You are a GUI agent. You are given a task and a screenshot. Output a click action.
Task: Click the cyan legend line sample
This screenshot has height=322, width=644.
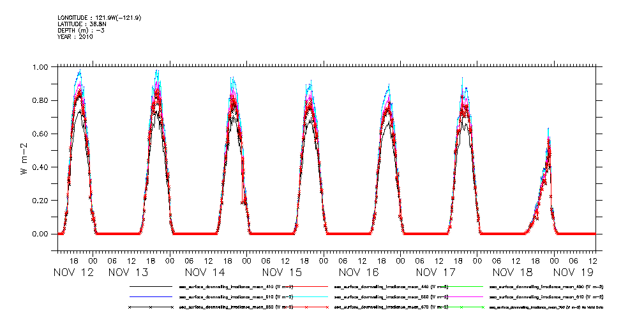click(x=306, y=296)
